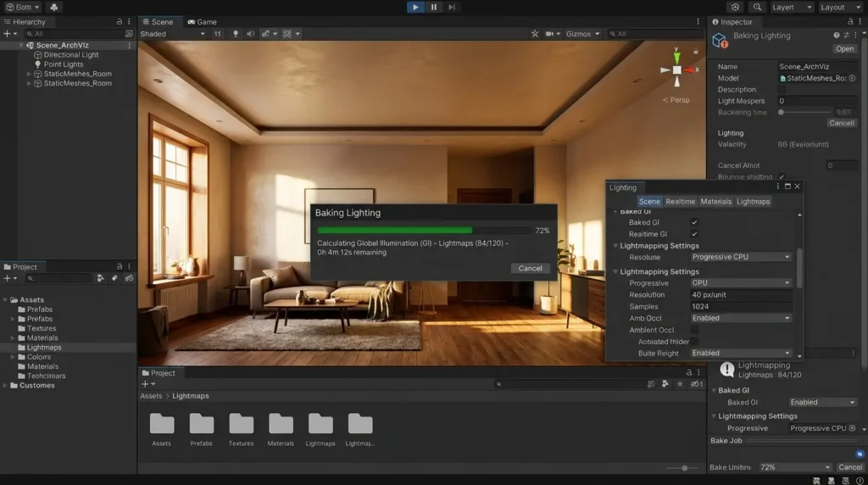Open global search magnifier icon
This screenshot has height=485, width=868.
[757, 7]
